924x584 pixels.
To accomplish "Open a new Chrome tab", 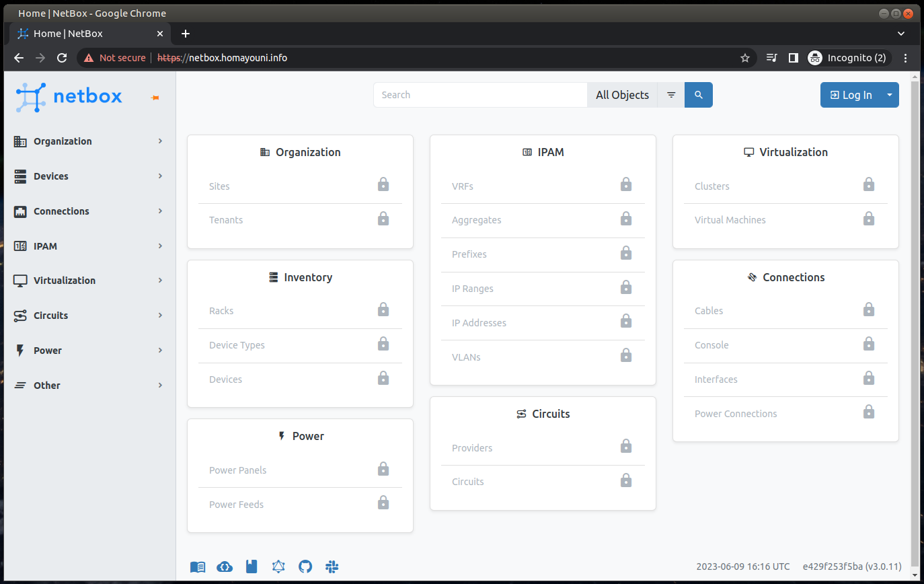I will pos(186,34).
